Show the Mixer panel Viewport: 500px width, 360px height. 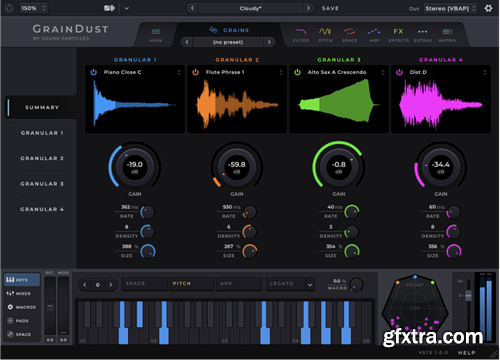[22, 293]
